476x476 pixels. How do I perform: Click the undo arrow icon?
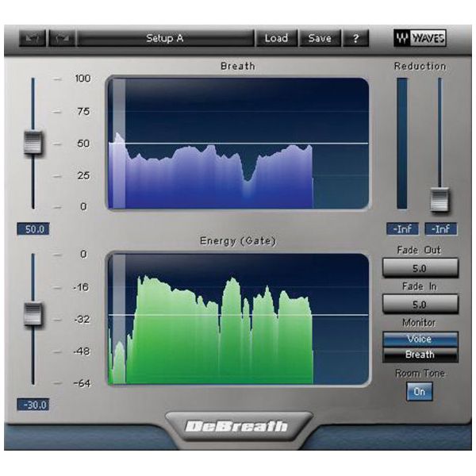tap(36, 38)
